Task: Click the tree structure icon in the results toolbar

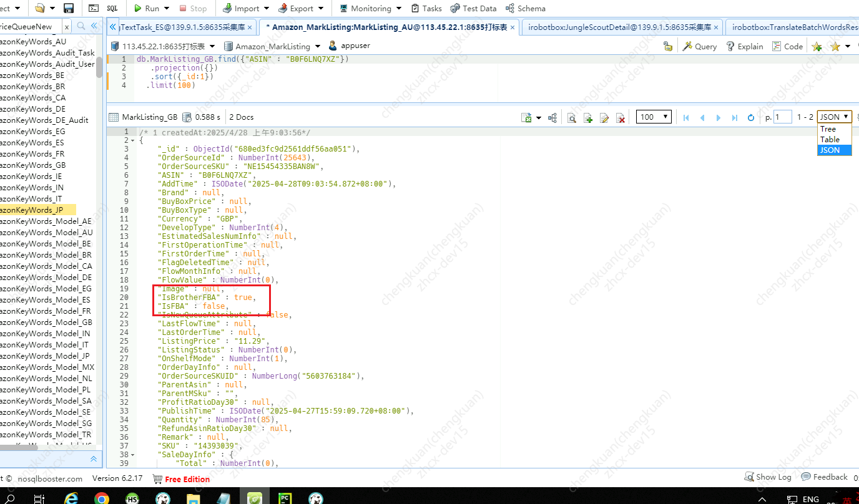Action: [552, 117]
